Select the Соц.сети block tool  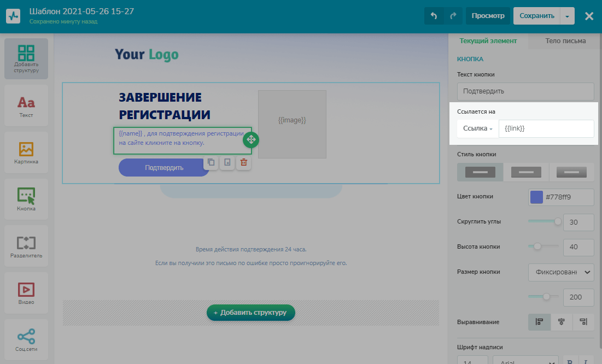pyautogui.click(x=26, y=340)
